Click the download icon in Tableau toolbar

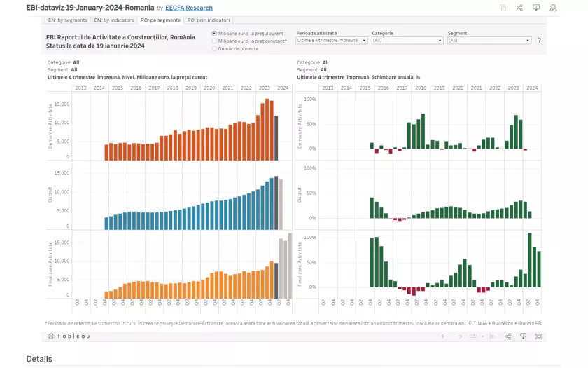(x=523, y=336)
